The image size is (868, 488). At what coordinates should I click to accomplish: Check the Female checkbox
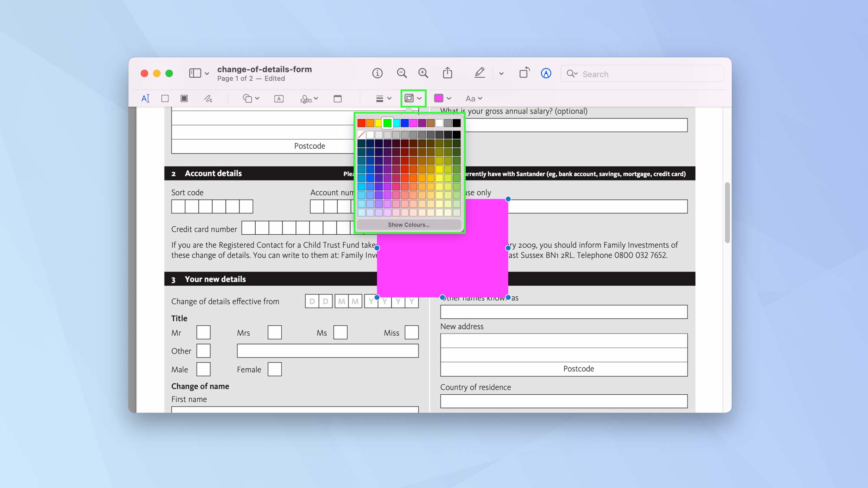coord(274,370)
